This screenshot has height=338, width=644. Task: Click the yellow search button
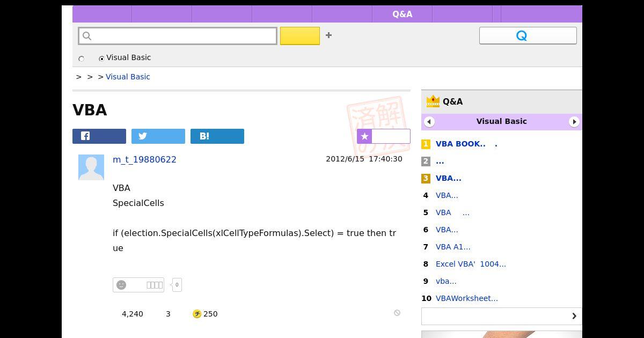click(x=300, y=36)
